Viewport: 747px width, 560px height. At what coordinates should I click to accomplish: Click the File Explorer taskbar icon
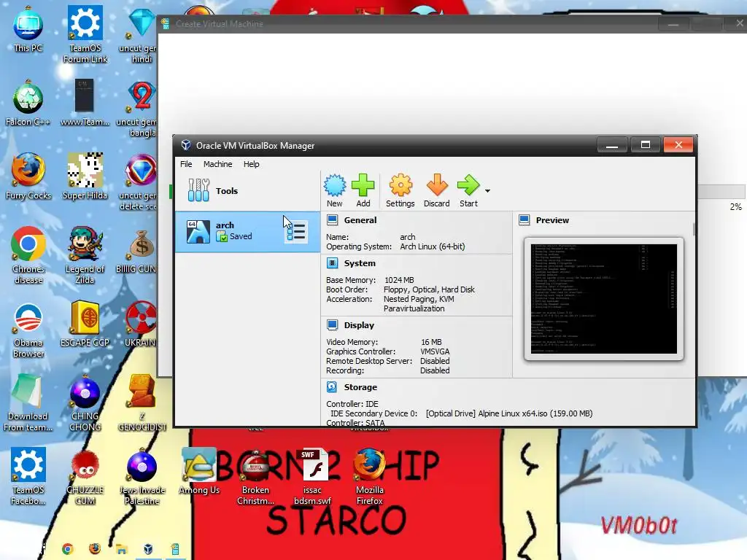122,550
